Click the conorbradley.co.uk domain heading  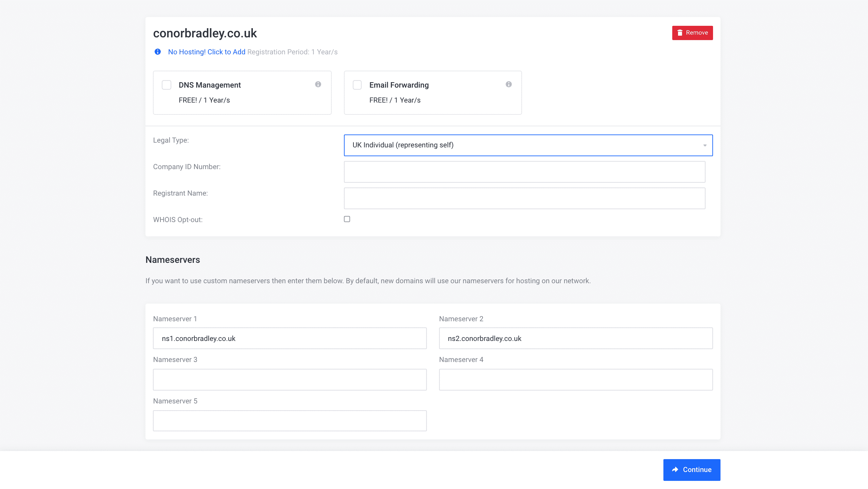pyautogui.click(x=205, y=33)
